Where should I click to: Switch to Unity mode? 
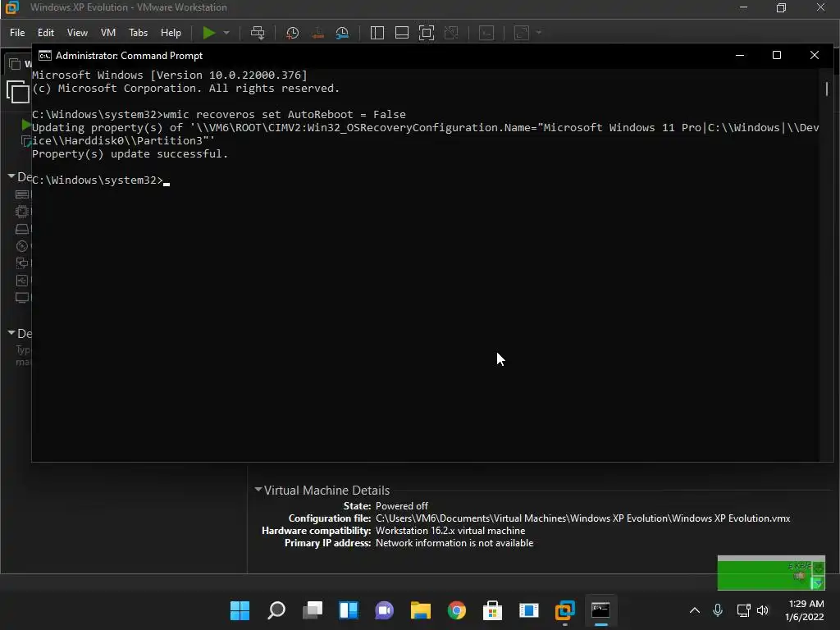[452, 33]
